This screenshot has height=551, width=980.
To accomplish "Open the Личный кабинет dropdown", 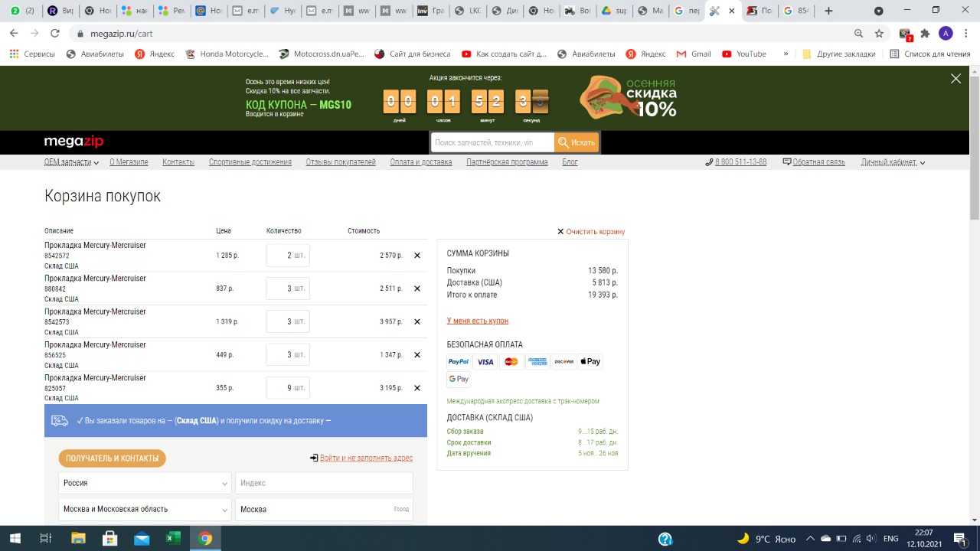I will click(x=893, y=162).
